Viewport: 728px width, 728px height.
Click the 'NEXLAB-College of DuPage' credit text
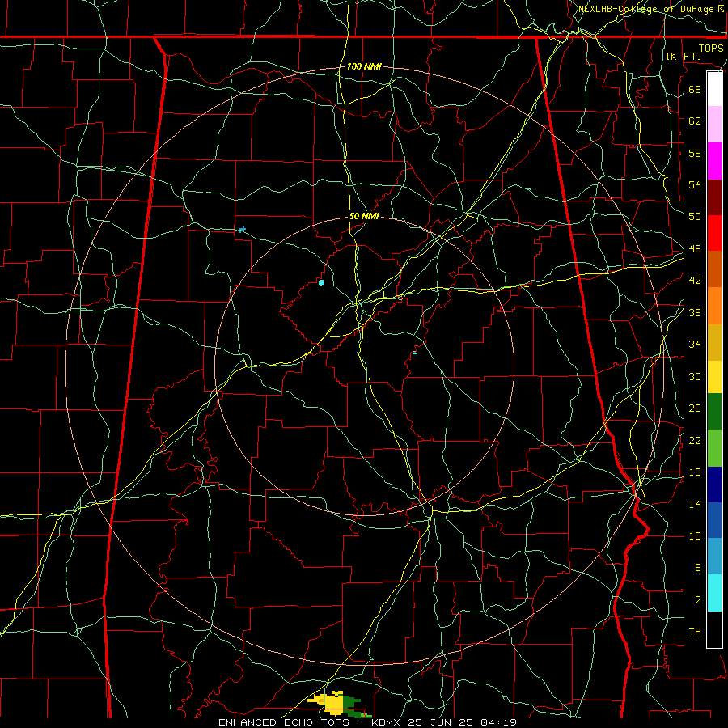646,9
